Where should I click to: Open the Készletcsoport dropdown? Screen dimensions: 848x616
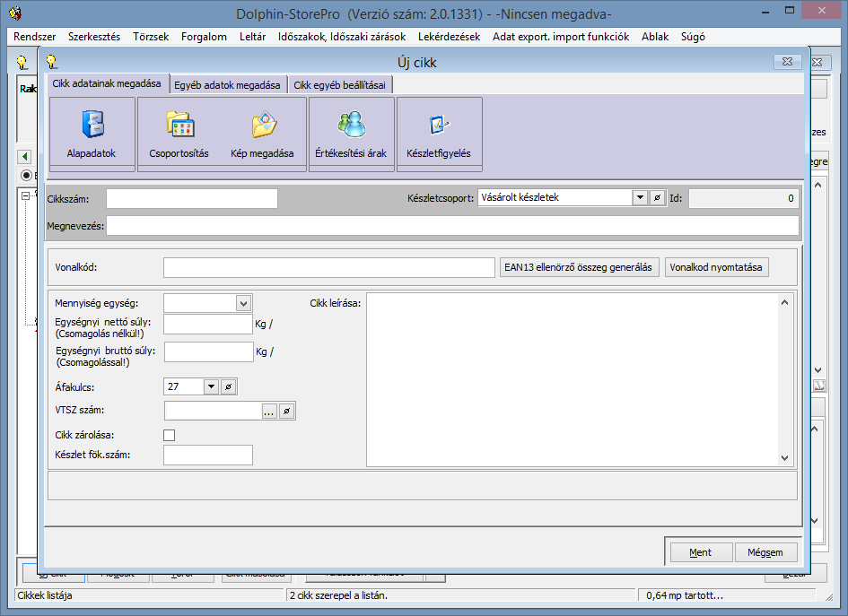point(641,198)
